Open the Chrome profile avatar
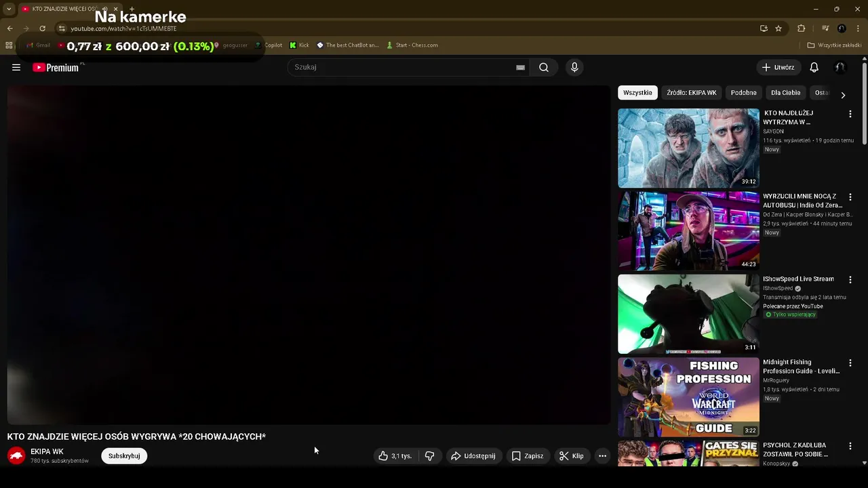Screen dimensions: 868x488 point(842,28)
